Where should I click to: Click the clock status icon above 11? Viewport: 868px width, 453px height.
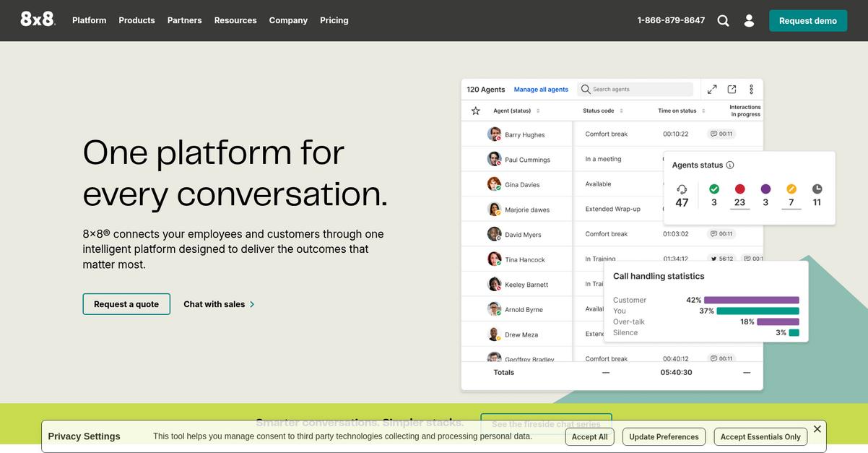817,189
